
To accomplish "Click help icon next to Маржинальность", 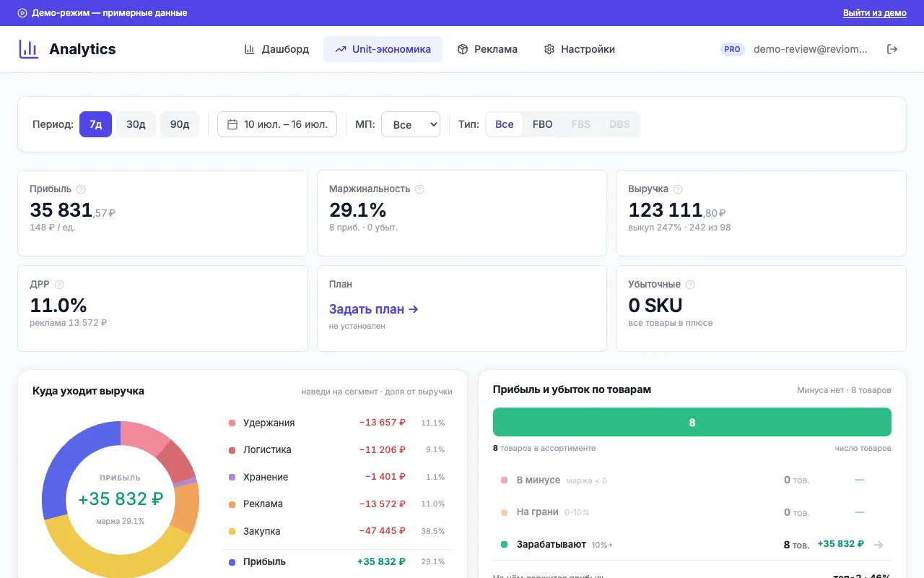I will coord(419,189).
